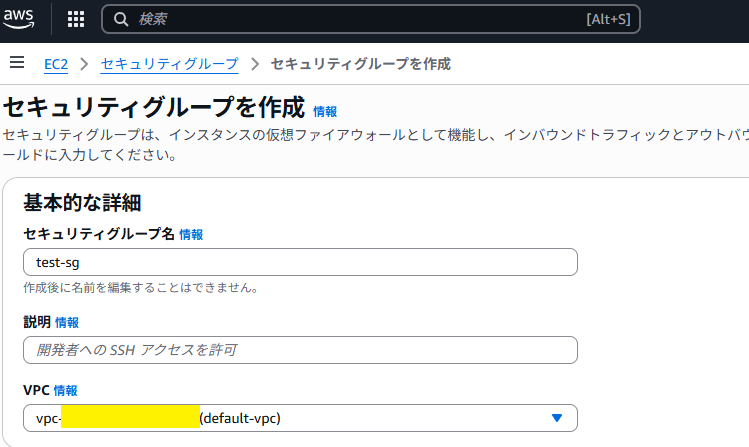Screen dimensions: 749x447
Task: Go to EC2 via breadcrumb link
Action: click(56, 64)
